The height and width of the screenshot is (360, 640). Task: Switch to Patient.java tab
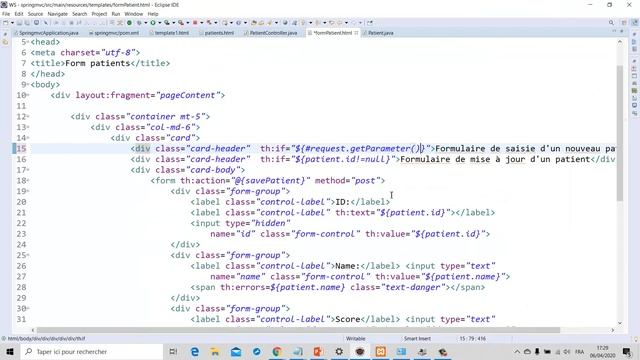[x=378, y=33]
